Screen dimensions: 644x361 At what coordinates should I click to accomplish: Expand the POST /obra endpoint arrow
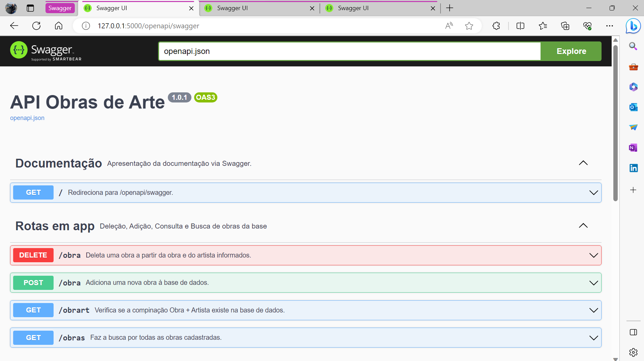tap(593, 283)
